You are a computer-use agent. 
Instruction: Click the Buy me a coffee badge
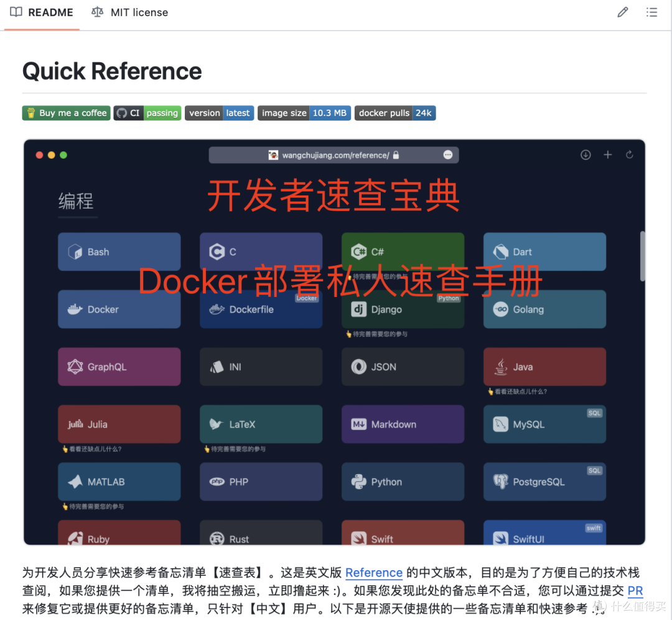66,113
